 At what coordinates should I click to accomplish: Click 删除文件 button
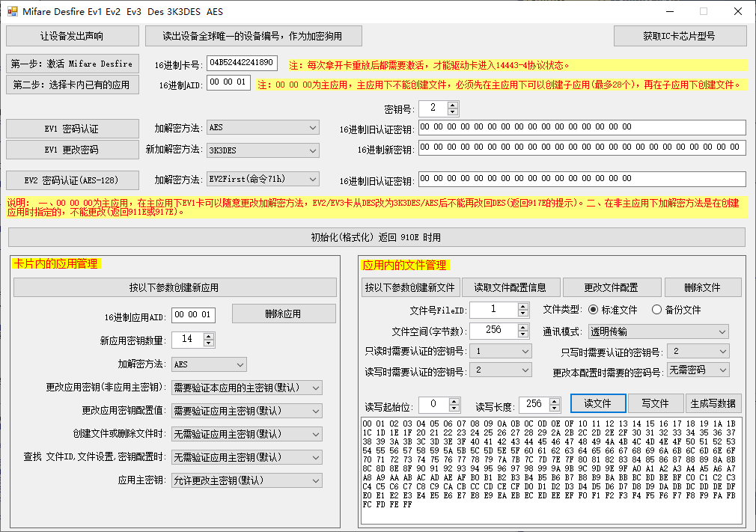click(703, 287)
